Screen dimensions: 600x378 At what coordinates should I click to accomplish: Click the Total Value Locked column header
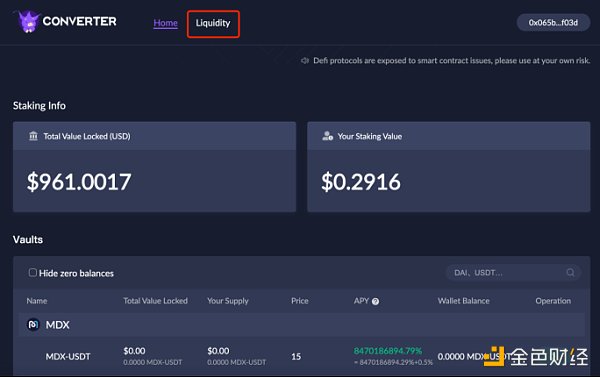click(x=155, y=301)
